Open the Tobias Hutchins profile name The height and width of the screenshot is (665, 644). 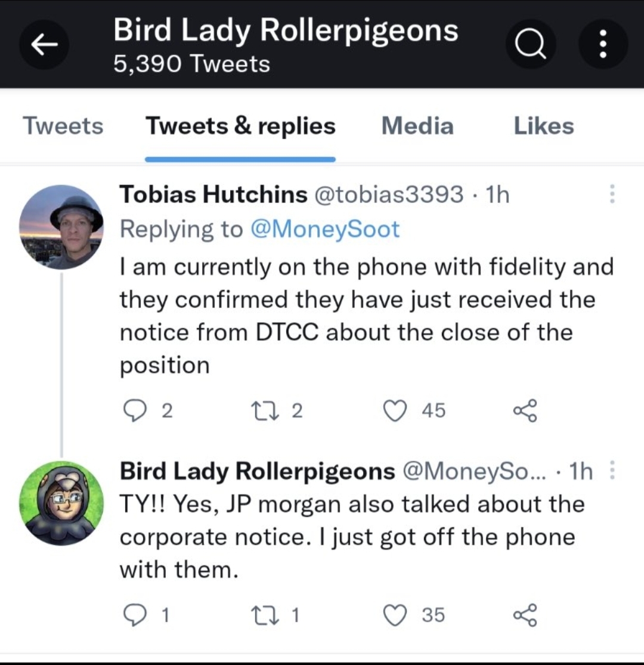[213, 194]
